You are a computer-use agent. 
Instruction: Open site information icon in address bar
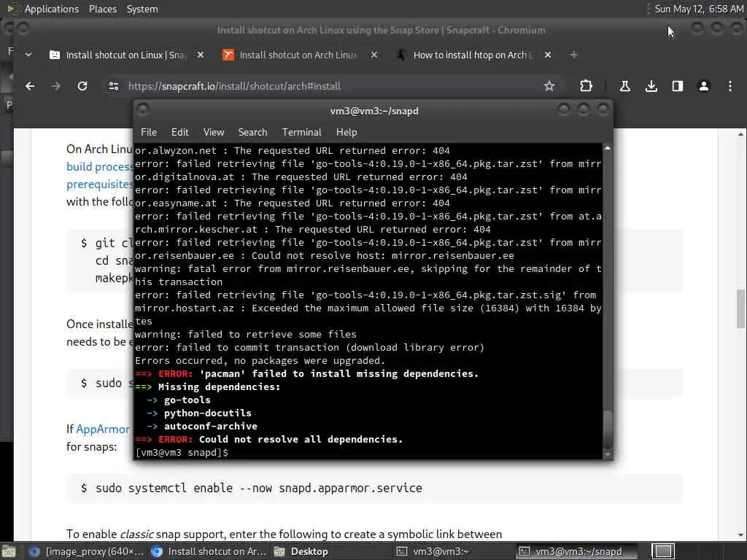click(x=114, y=86)
